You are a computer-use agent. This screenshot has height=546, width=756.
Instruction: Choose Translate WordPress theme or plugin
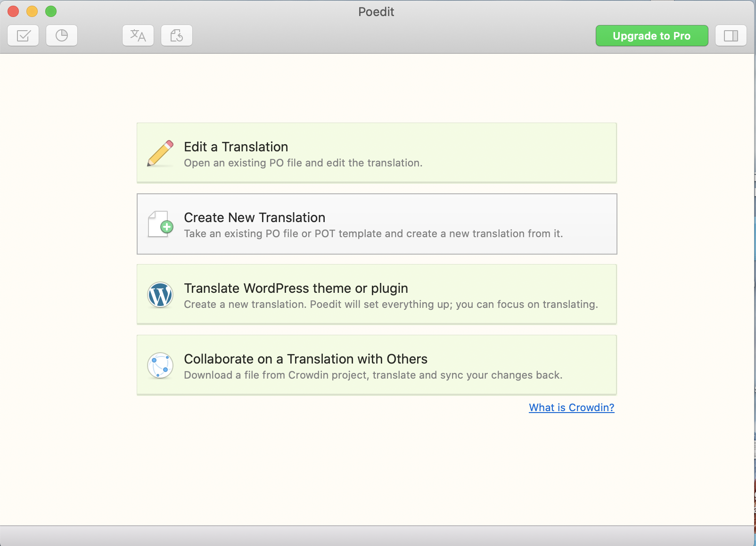coord(376,294)
